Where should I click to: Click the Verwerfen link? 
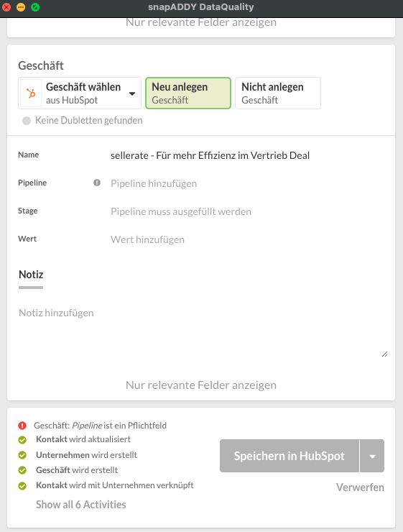pos(360,487)
